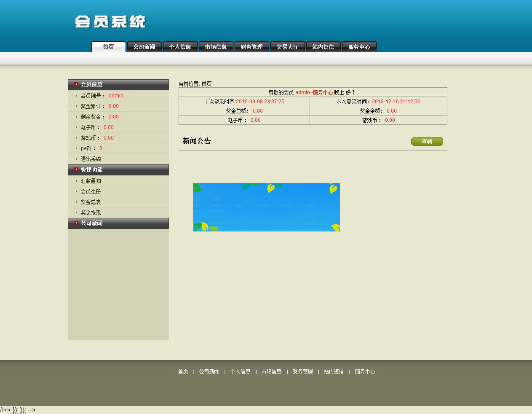Viewport: 532px width, 414px height.
Task: Click the red arrow icon on 会员信息 panel header
Action: click(x=76, y=84)
